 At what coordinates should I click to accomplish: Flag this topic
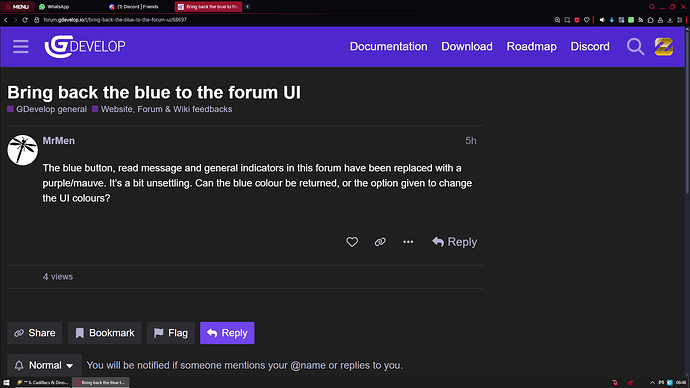pyautogui.click(x=171, y=333)
